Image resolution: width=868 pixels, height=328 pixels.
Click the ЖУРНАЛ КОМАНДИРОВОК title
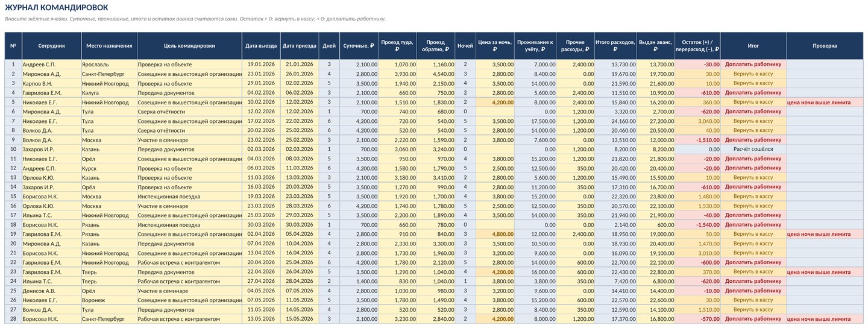point(57,7)
